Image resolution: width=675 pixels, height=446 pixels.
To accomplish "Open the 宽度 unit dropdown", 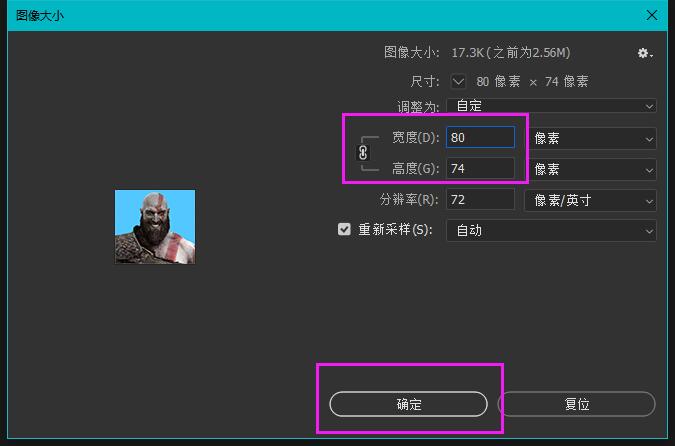I will coord(592,139).
